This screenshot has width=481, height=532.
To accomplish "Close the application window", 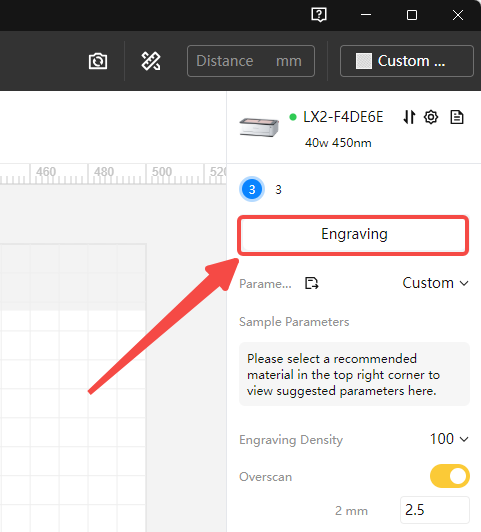I will tap(458, 15).
